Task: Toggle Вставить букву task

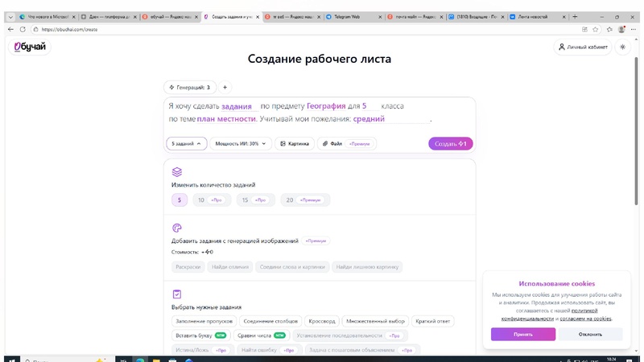Action: click(x=200, y=335)
